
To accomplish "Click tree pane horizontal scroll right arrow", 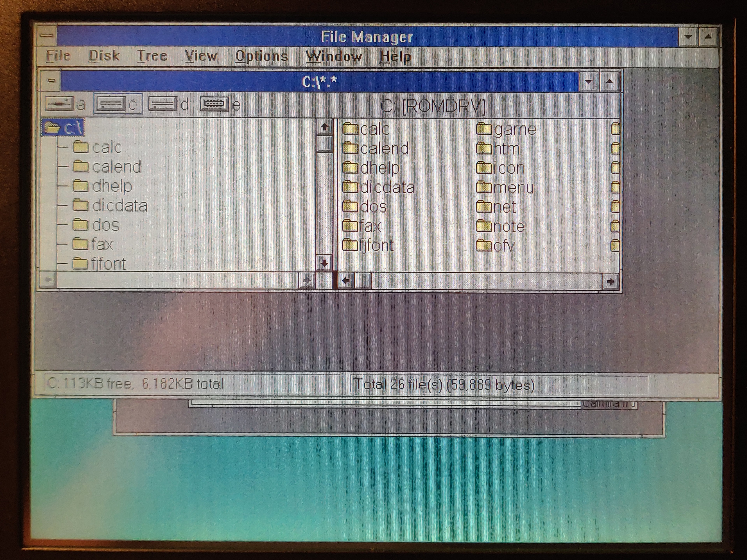I will [x=306, y=280].
